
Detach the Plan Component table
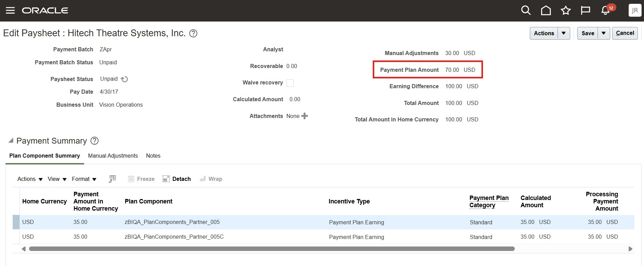[x=177, y=179]
